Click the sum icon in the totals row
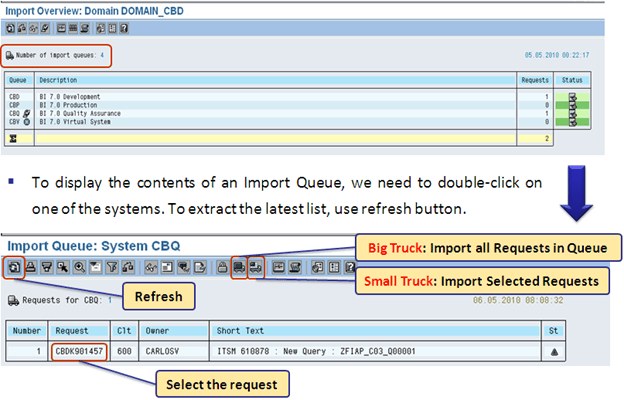The image size is (624, 400). click(x=13, y=138)
